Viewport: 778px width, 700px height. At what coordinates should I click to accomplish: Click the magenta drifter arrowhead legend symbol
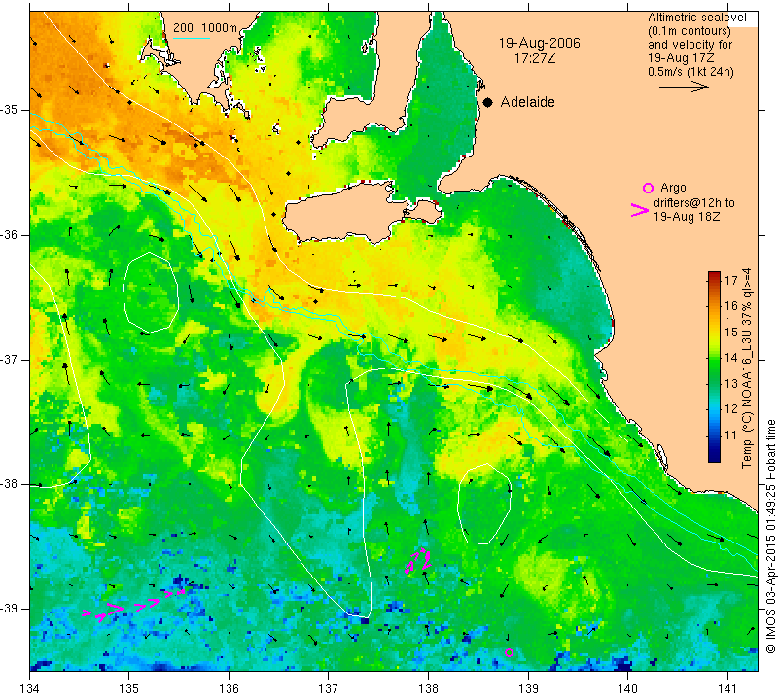click(640, 210)
